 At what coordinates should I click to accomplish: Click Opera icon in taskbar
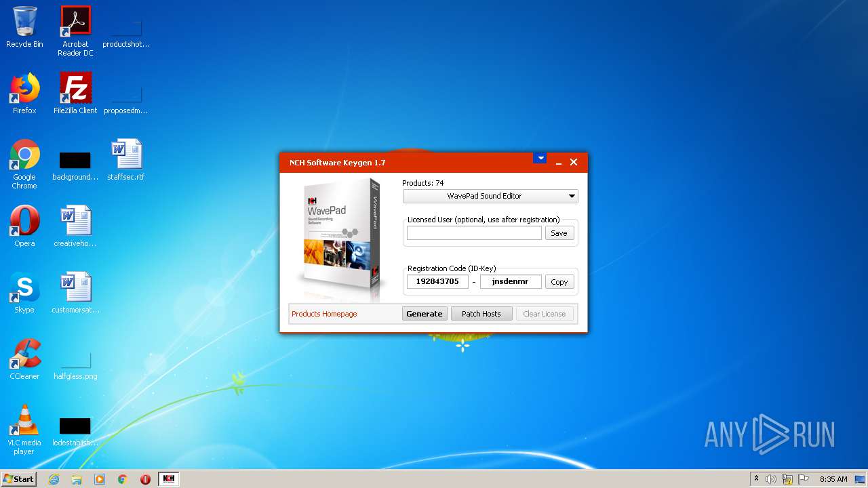145,479
